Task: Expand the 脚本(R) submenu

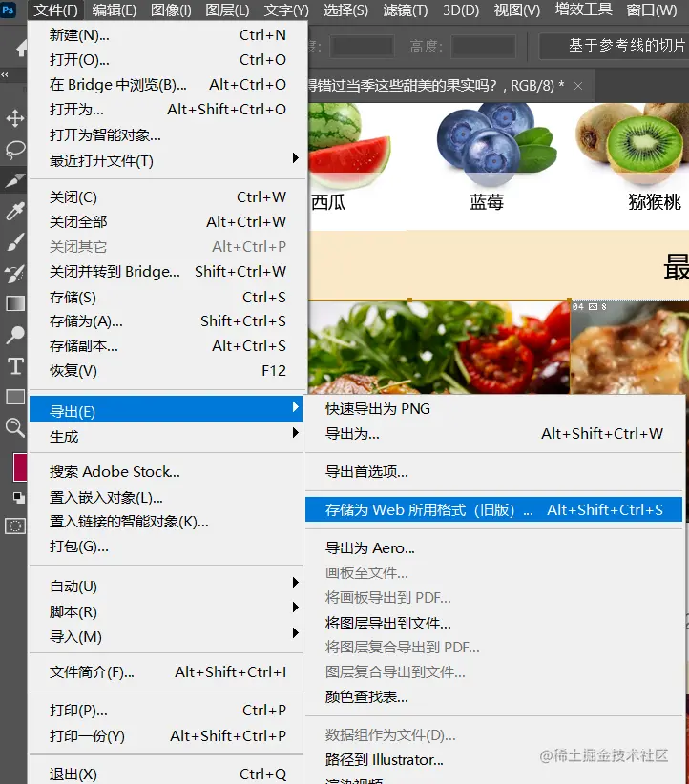Action: (x=168, y=611)
